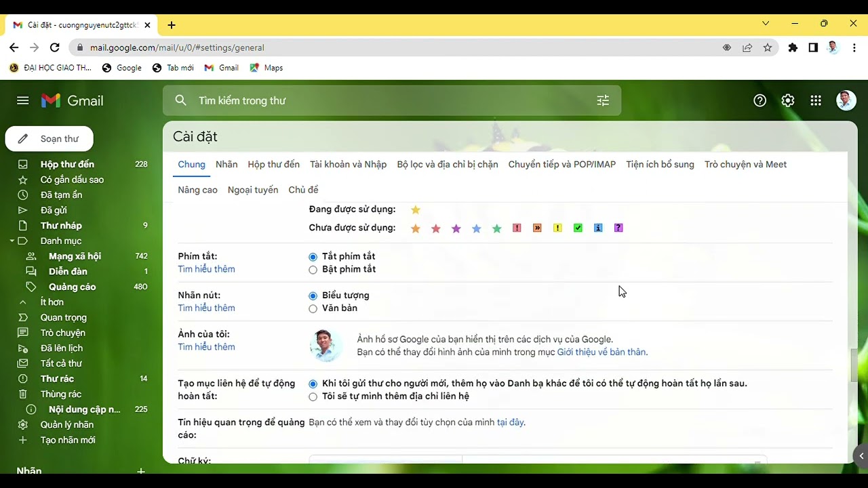This screenshot has width=868, height=488.
Task: Add a new label plus icon
Action: (x=141, y=471)
